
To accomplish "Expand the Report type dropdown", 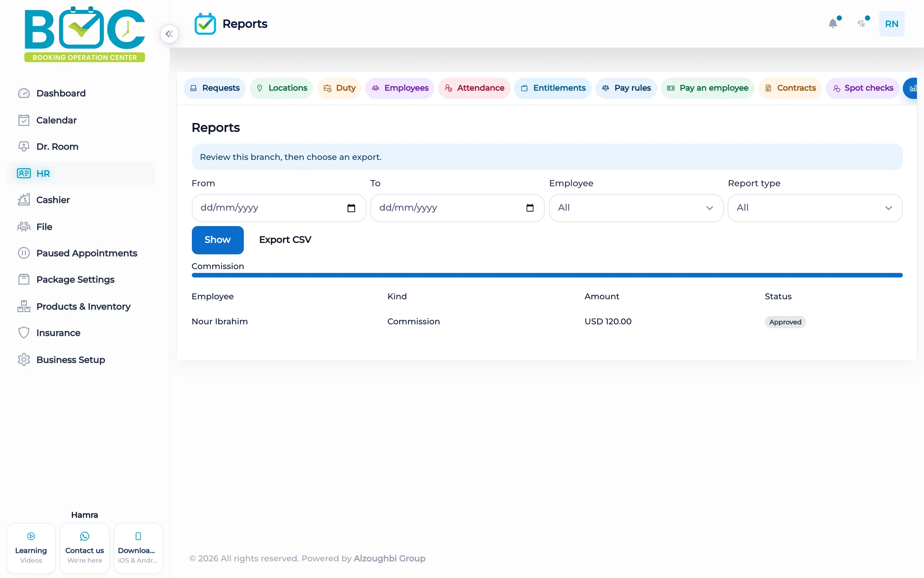I will [815, 208].
